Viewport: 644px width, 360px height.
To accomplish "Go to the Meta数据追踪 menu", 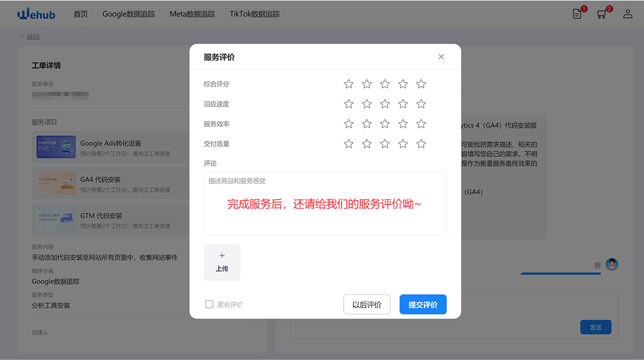I will point(192,14).
